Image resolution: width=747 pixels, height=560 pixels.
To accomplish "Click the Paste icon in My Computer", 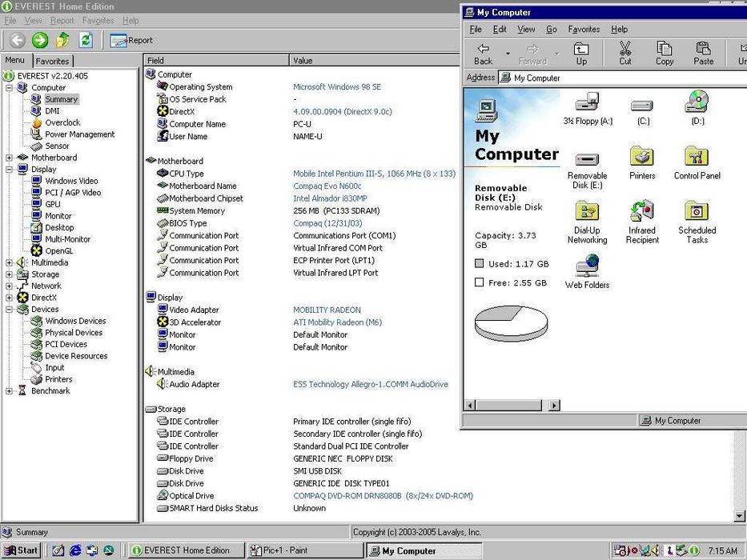I will point(703,53).
